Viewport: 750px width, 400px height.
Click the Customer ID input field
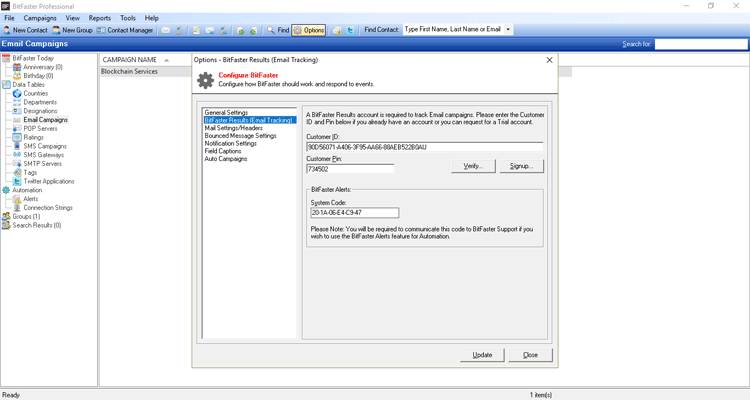coord(425,147)
